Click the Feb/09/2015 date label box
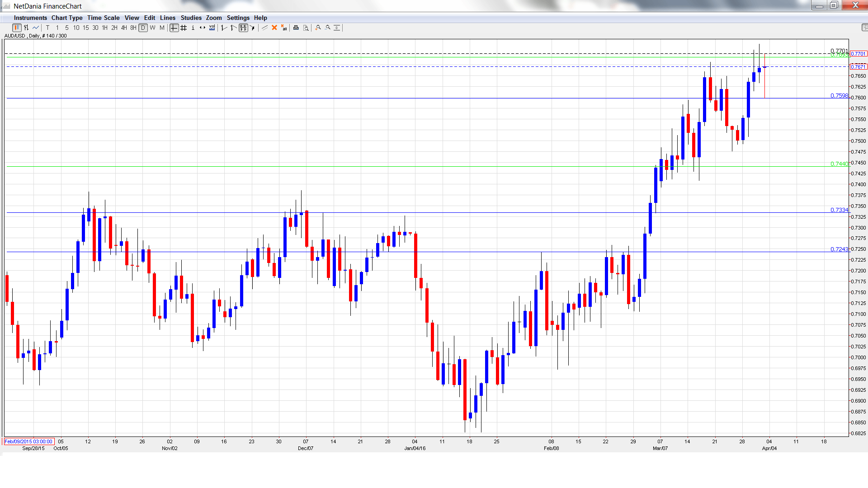The width and height of the screenshot is (868, 488). tap(28, 441)
